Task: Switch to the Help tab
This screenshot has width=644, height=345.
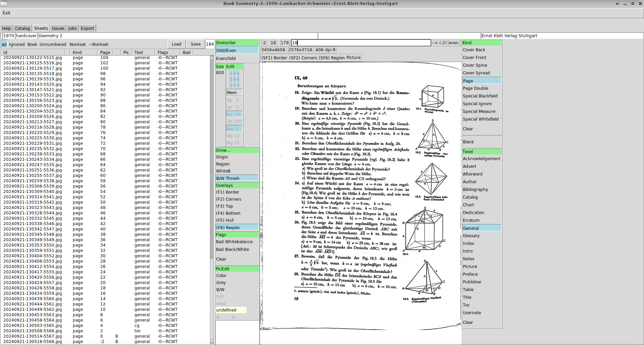Action: pyautogui.click(x=6, y=28)
